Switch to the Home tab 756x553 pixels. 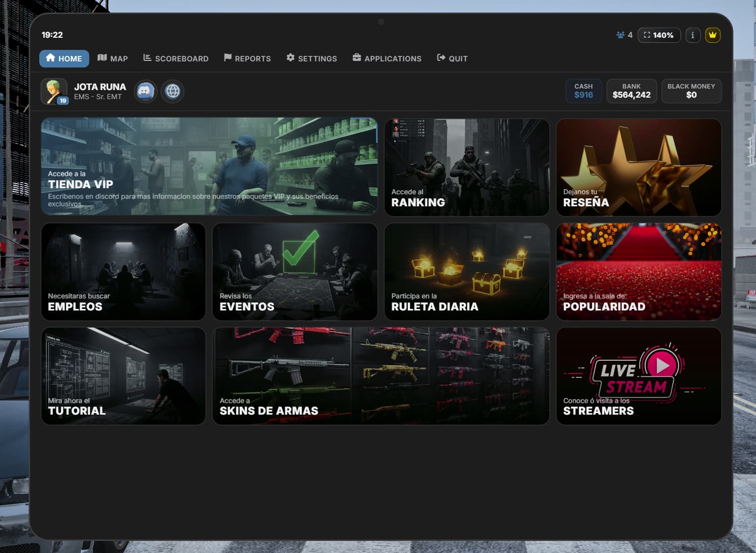(x=64, y=58)
